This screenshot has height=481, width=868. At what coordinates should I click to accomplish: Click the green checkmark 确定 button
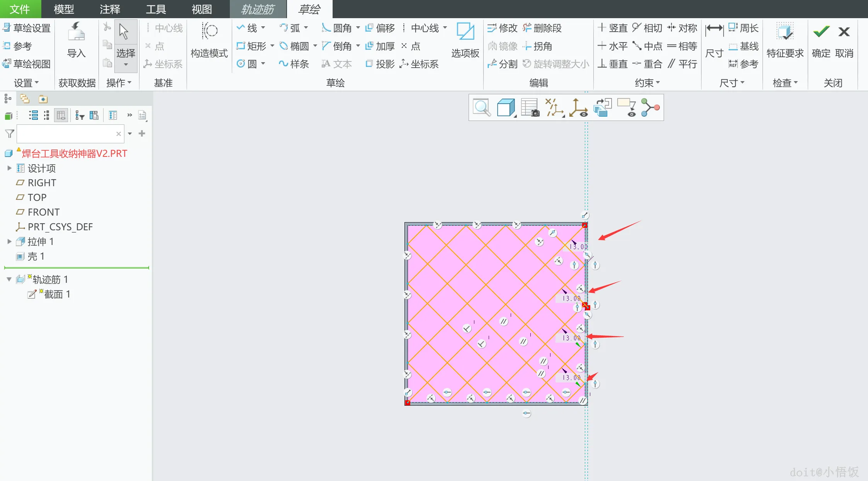click(x=821, y=32)
